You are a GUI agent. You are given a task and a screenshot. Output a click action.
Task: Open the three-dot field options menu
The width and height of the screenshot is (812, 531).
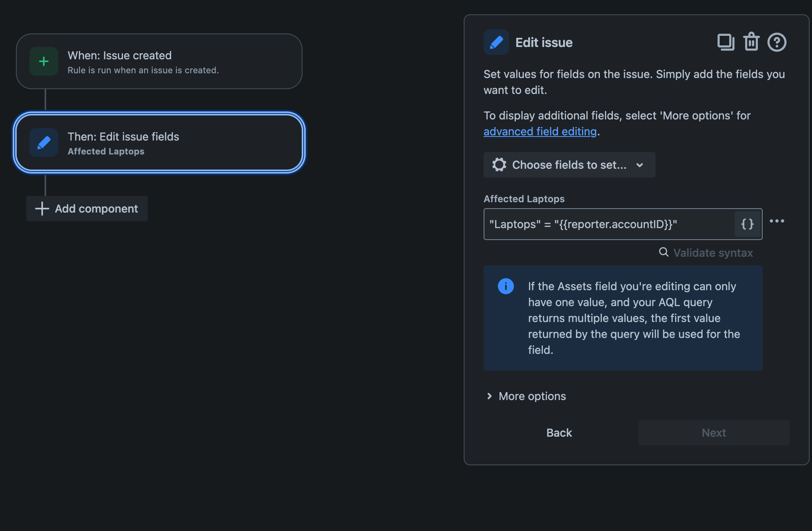tap(777, 221)
